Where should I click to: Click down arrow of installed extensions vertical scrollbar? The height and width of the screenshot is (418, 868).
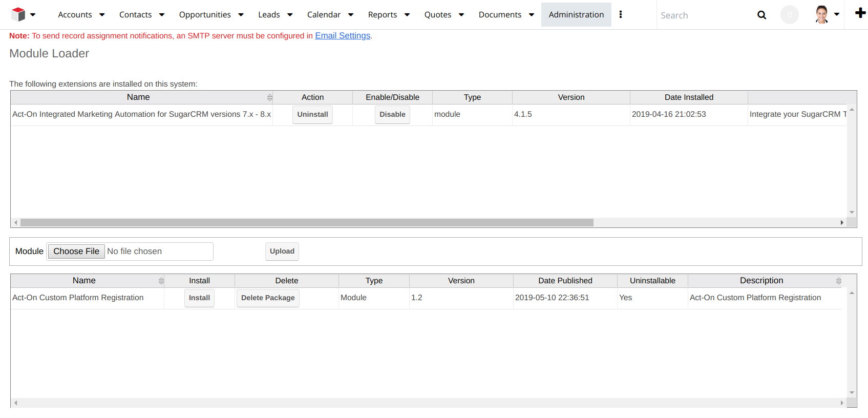point(852,212)
